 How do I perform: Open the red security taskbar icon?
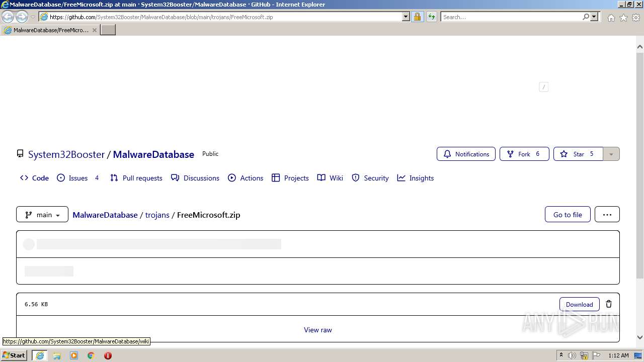[108, 355]
